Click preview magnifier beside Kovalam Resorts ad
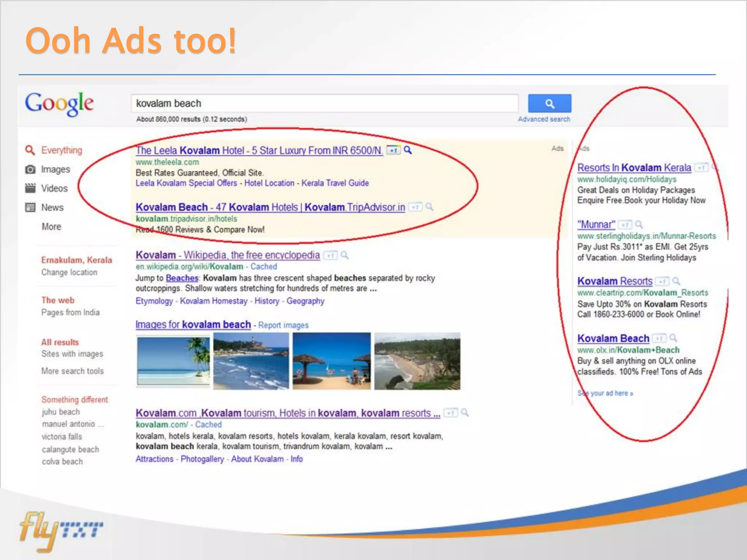 [x=676, y=281]
